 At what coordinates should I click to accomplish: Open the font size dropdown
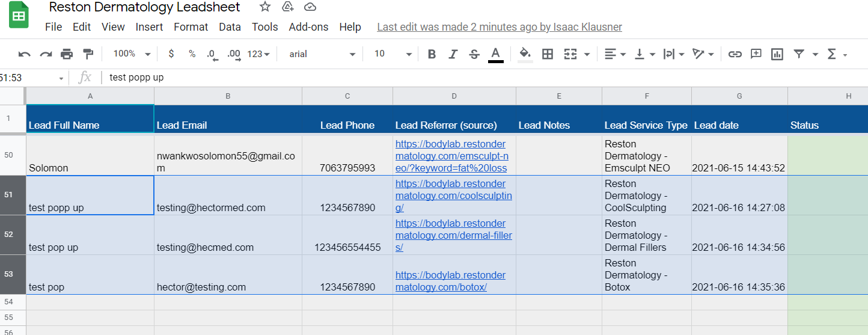coord(393,54)
